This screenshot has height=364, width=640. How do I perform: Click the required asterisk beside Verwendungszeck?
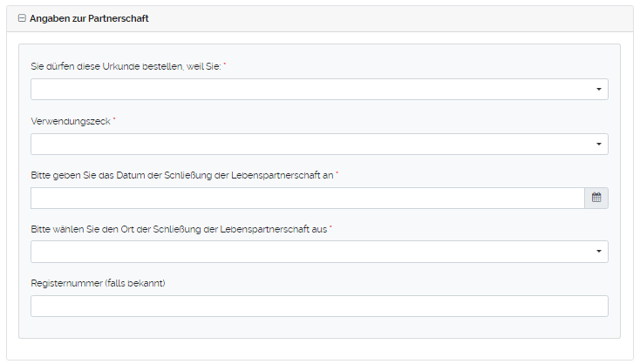coord(115,119)
